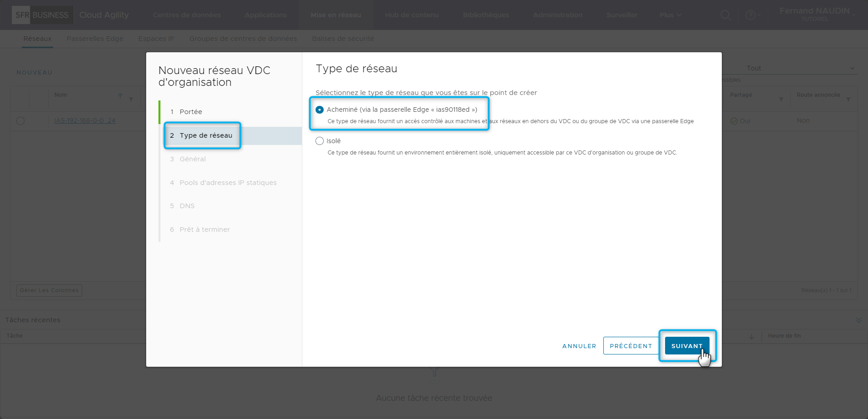868x419 pixels.
Task: Switch to the Passerelles Edge tab
Action: pyautogui.click(x=95, y=39)
